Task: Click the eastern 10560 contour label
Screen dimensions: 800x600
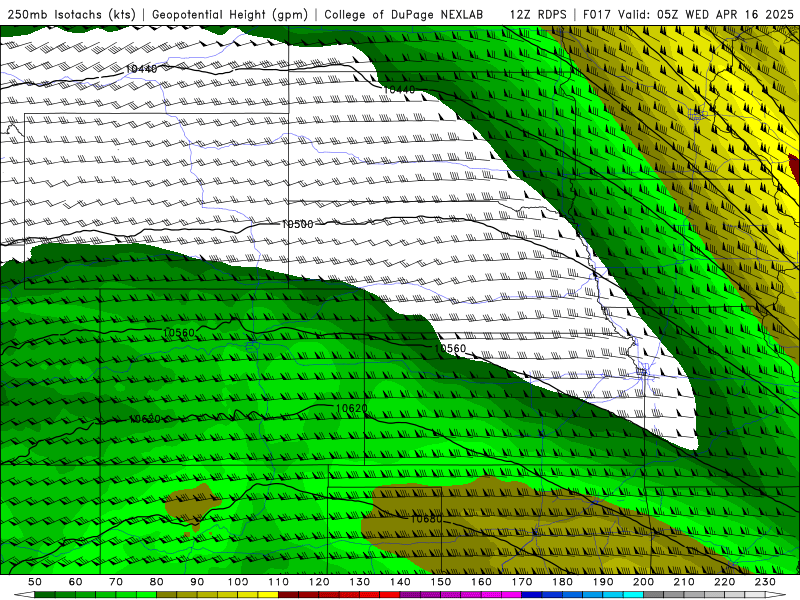Action: (449, 348)
